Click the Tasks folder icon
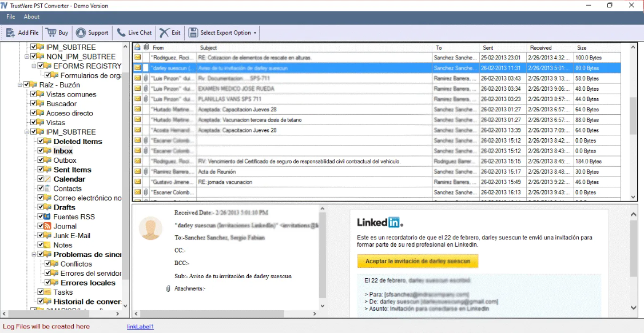 click(47, 292)
